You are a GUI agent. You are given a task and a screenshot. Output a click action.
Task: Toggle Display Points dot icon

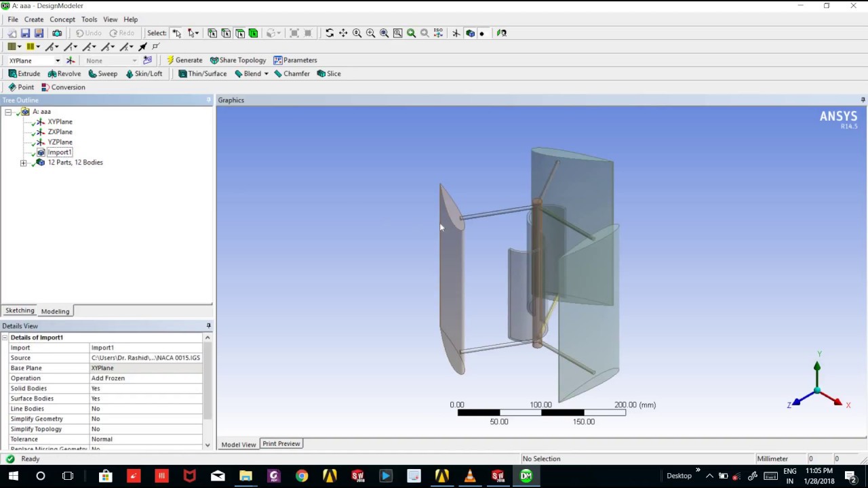pyautogui.click(x=481, y=33)
